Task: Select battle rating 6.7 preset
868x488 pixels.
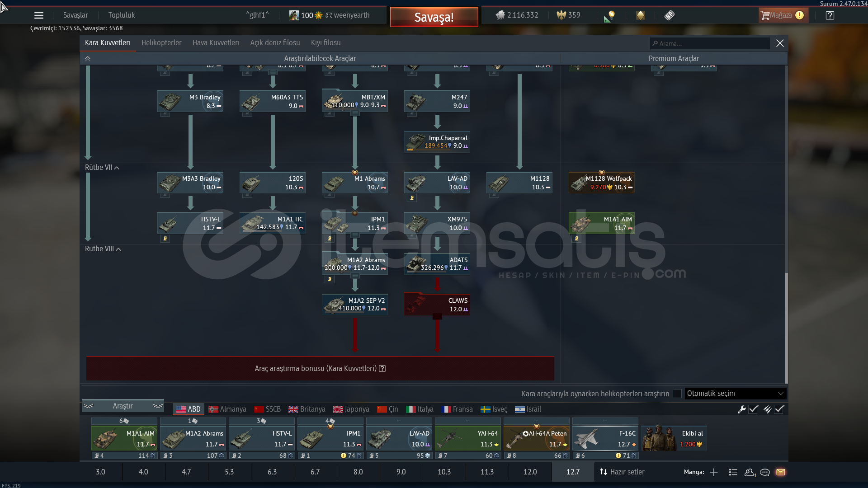Action: coord(315,472)
